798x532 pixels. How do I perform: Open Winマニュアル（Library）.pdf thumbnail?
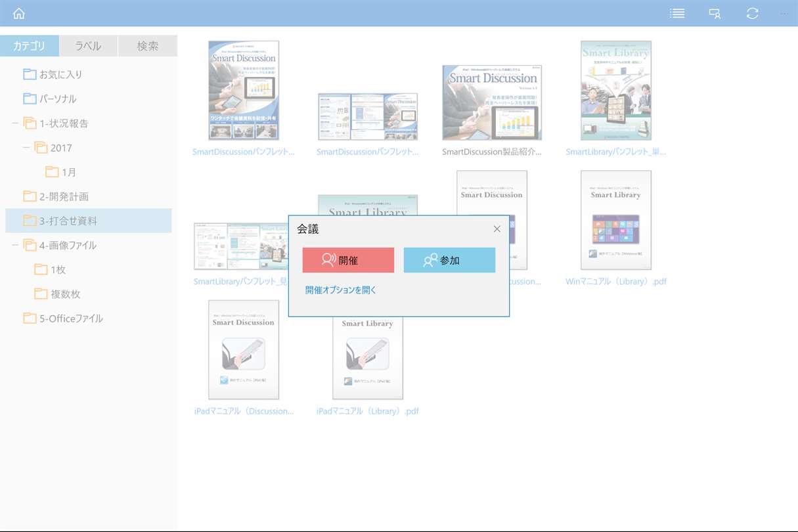coord(616,220)
